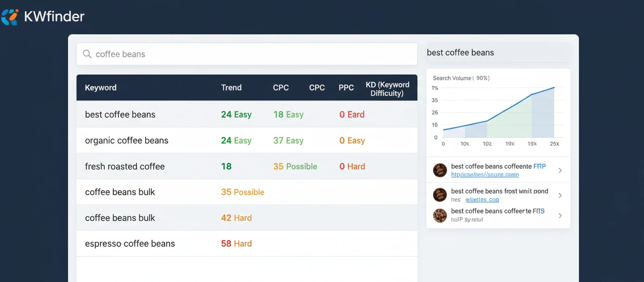644x282 pixels.
Task: Click the coffee bean avatar on the first SERP result
Action: (x=440, y=170)
